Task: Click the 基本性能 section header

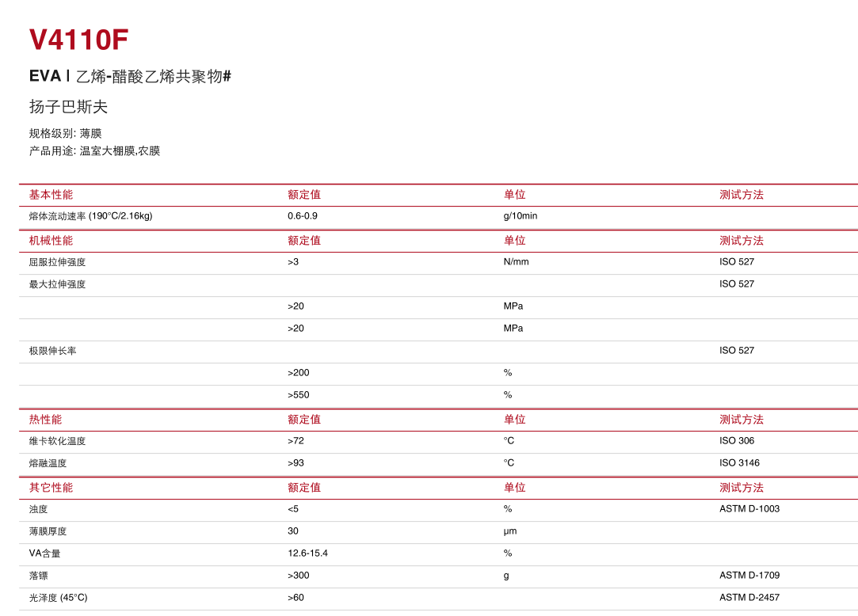Action: pos(51,195)
